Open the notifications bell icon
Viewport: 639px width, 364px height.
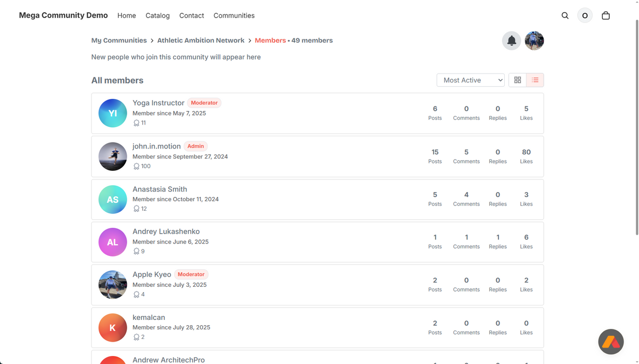512,40
